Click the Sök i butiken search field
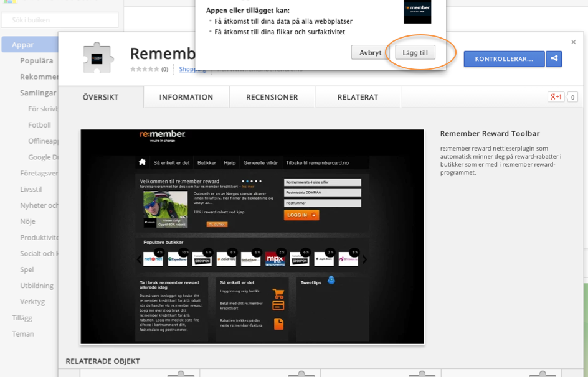Image resolution: width=588 pixels, height=377 pixels. [x=60, y=20]
